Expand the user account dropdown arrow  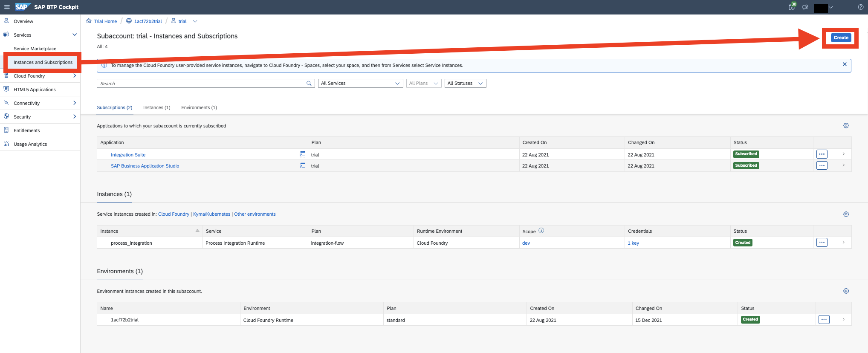[x=830, y=7]
